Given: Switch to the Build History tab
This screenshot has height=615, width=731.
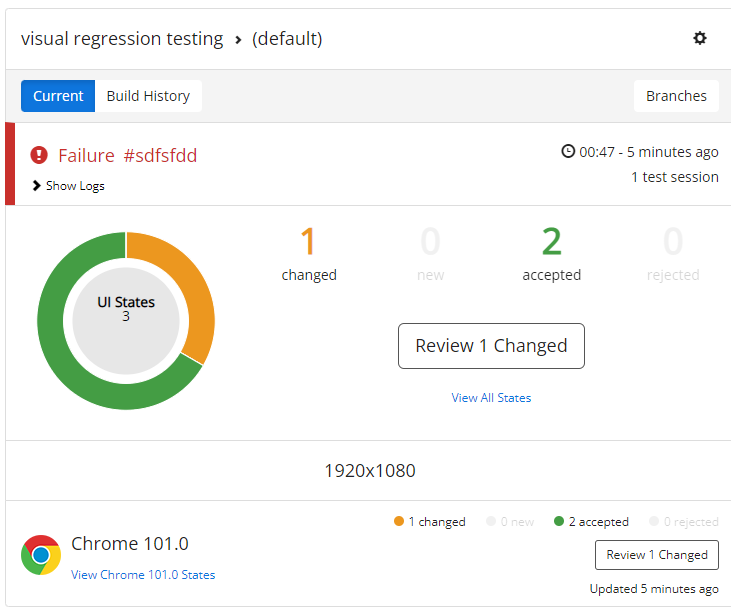Looking at the screenshot, I should coord(148,96).
